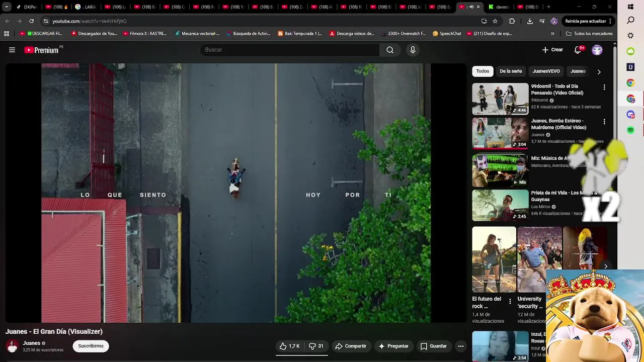
Task: Reload the page with browser refresh
Action: 31,21
